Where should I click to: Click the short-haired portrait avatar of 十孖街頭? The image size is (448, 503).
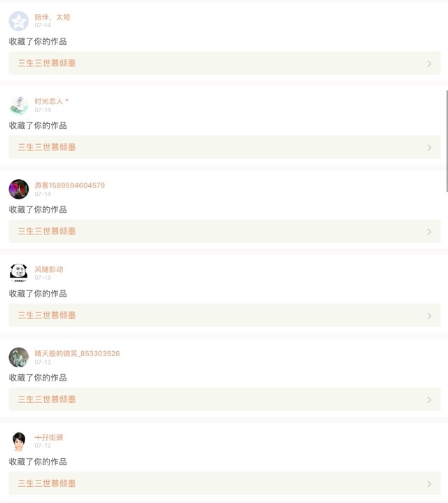point(19,441)
